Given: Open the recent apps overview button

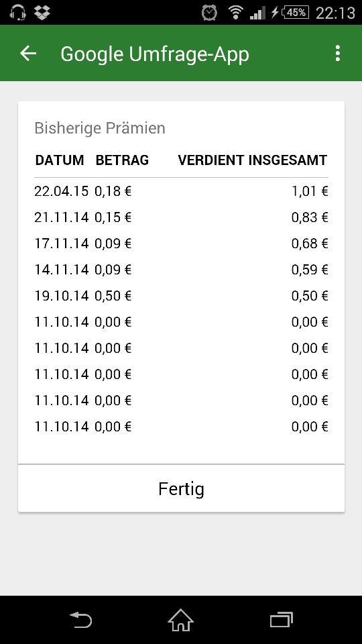Looking at the screenshot, I should pos(281,620).
